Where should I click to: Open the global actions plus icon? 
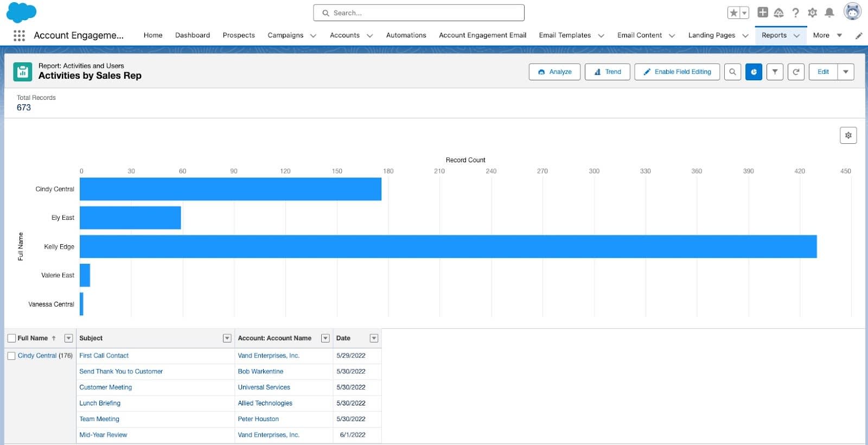762,12
